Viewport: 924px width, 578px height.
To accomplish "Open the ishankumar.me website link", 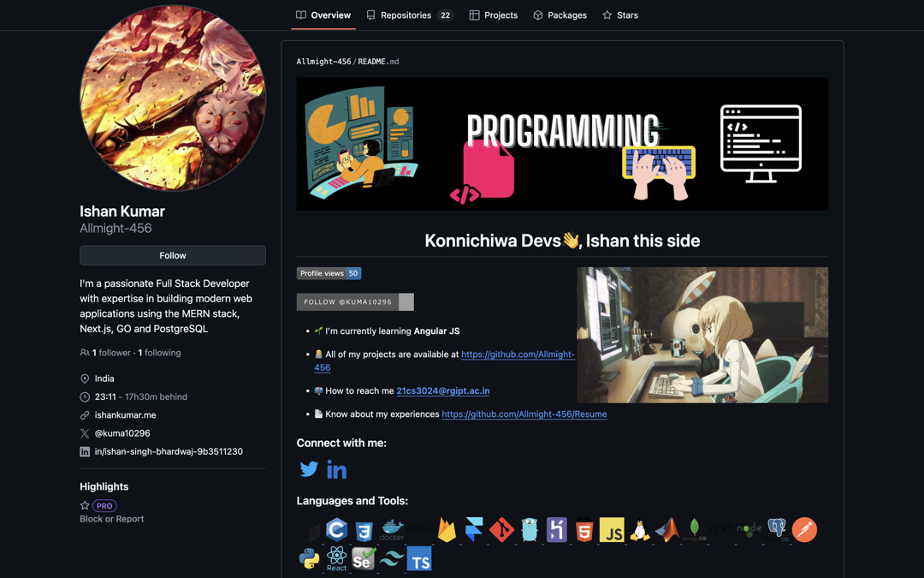I will 126,414.
